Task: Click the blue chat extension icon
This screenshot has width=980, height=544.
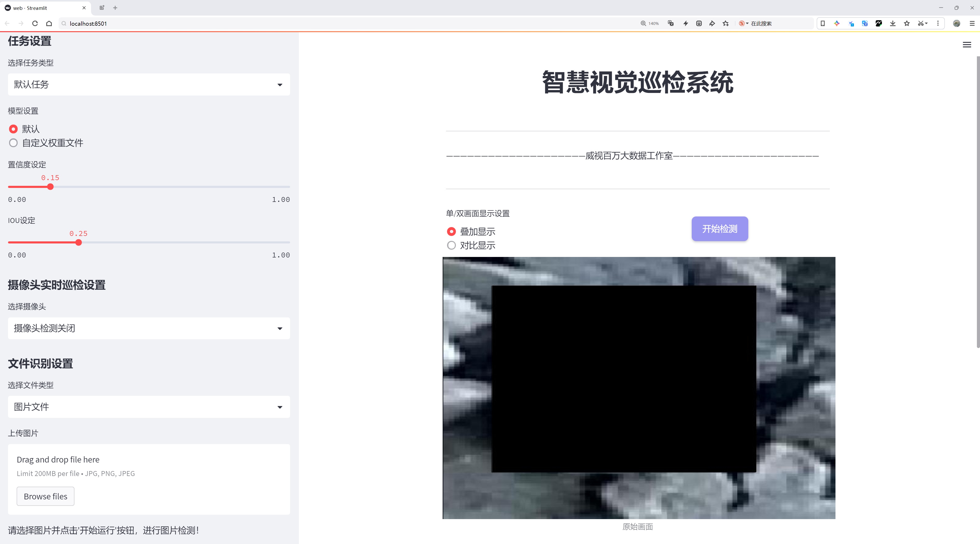Action: pyautogui.click(x=851, y=24)
